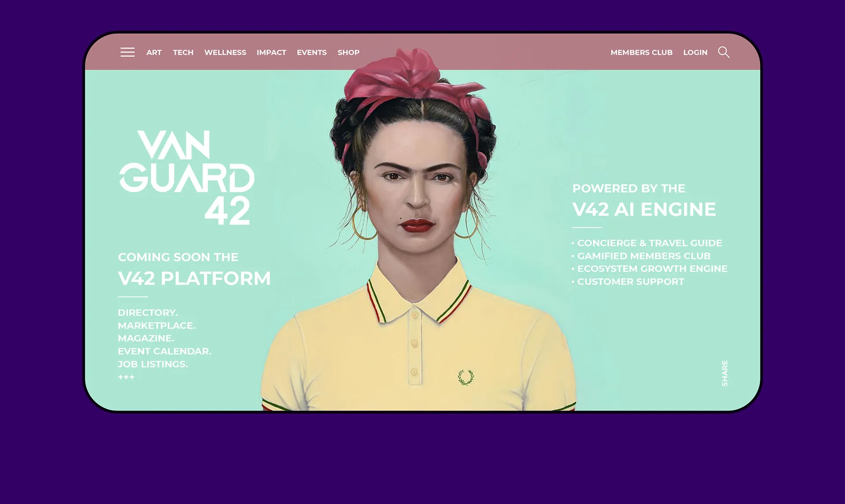Click the vertical SHARE button

725,373
